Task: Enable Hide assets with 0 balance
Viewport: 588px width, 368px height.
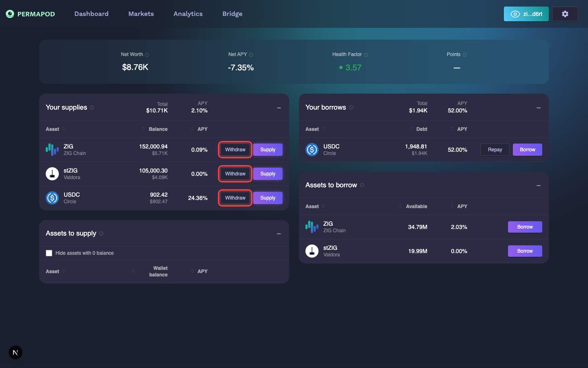Action: click(49, 253)
